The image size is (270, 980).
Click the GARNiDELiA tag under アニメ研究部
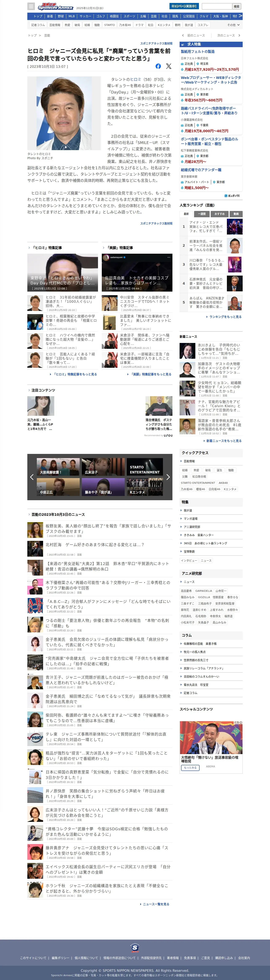[204, 591]
